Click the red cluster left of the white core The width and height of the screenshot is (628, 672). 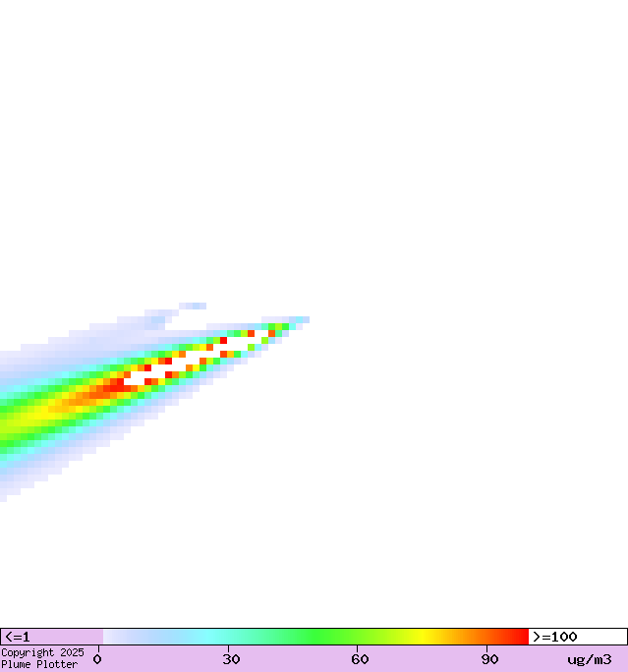[116, 387]
